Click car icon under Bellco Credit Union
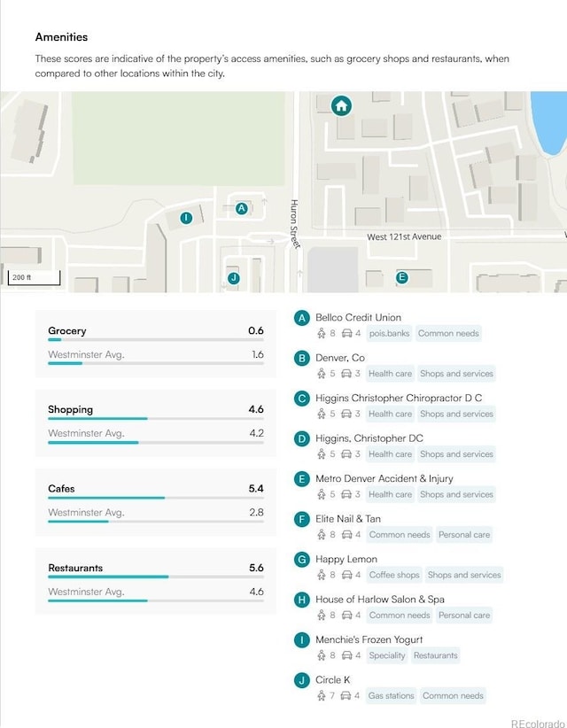Image resolution: width=567 pixels, height=728 pixels. [346, 333]
